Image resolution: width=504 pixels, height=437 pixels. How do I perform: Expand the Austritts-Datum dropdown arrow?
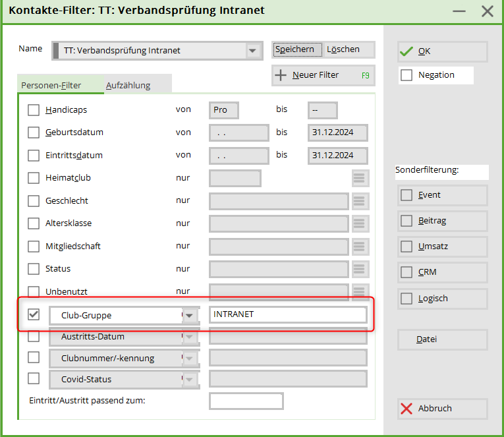click(x=190, y=337)
